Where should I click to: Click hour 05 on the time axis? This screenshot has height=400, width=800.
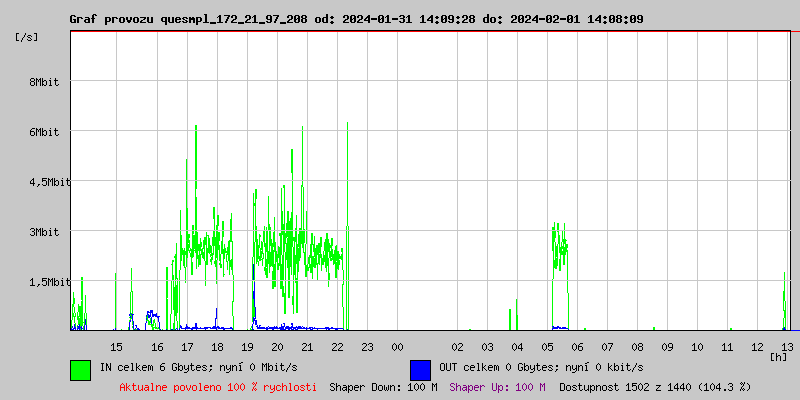[x=547, y=347]
